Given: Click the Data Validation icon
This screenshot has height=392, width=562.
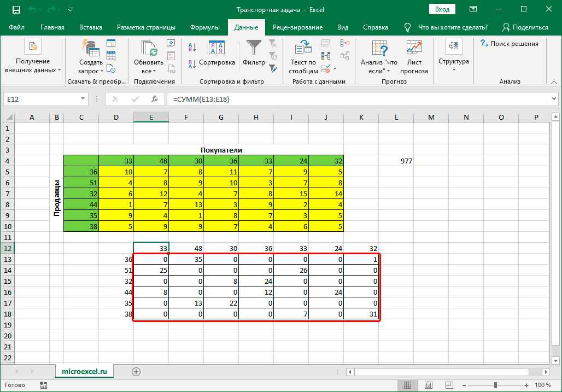Looking at the screenshot, I should [x=325, y=68].
